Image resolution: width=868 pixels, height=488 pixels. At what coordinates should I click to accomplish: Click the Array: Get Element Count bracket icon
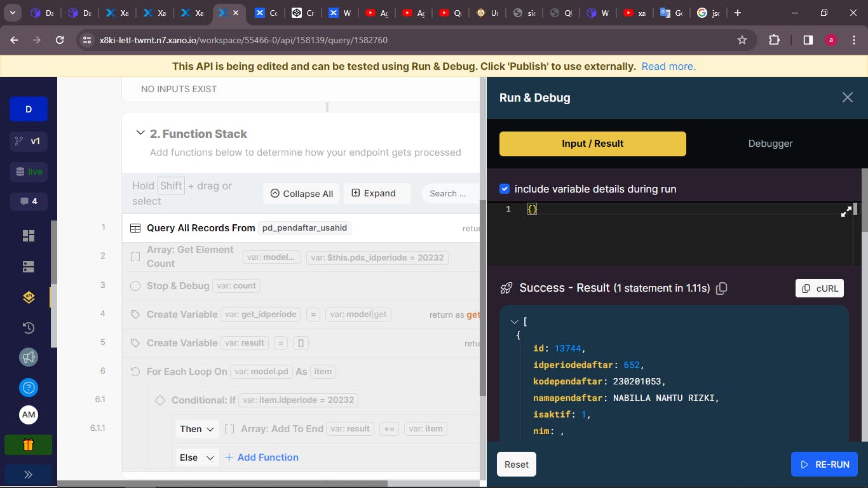pyautogui.click(x=135, y=257)
